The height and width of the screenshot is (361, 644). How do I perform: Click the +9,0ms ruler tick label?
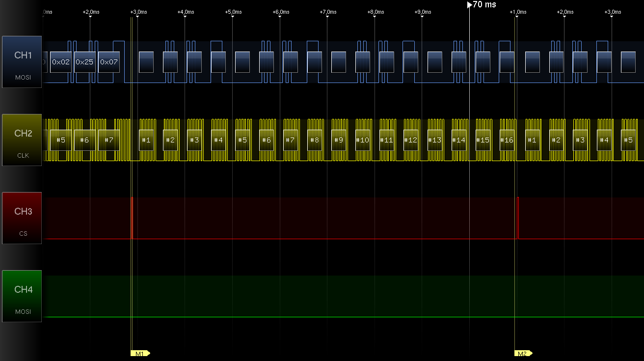pos(423,12)
